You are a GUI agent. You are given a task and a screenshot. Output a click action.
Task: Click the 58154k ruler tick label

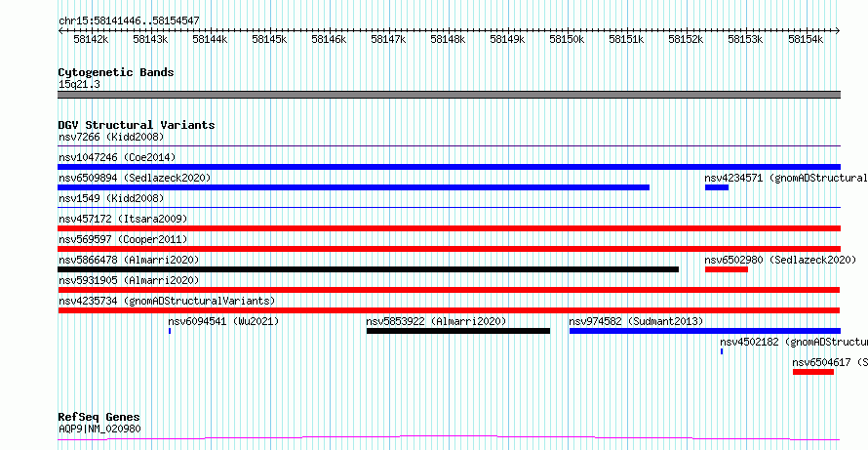[x=806, y=40]
